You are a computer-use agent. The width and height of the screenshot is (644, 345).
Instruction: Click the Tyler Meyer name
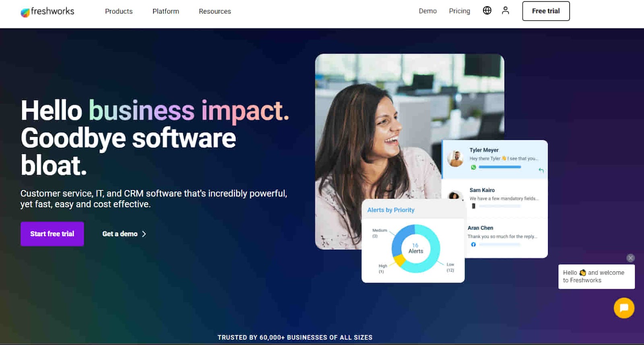(484, 150)
